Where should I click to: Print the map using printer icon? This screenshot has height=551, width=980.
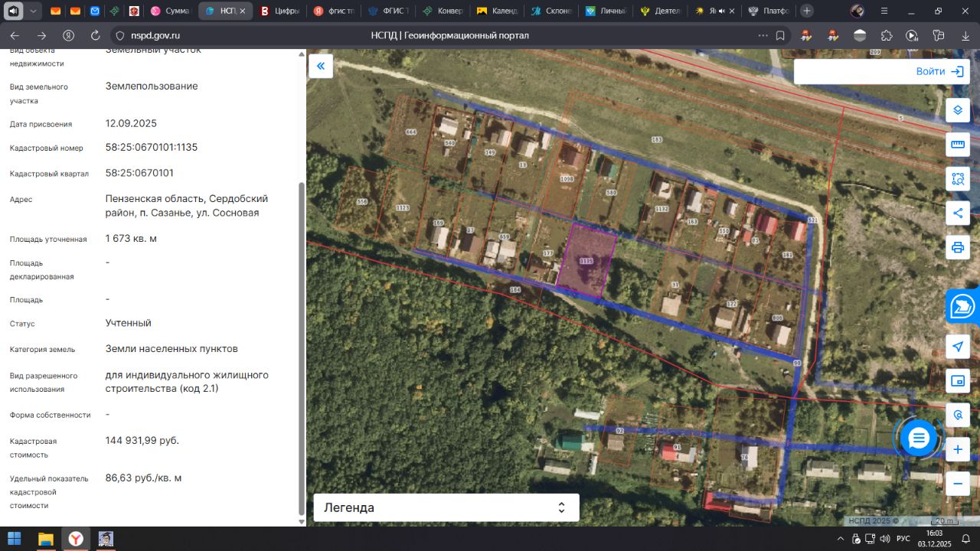point(958,247)
